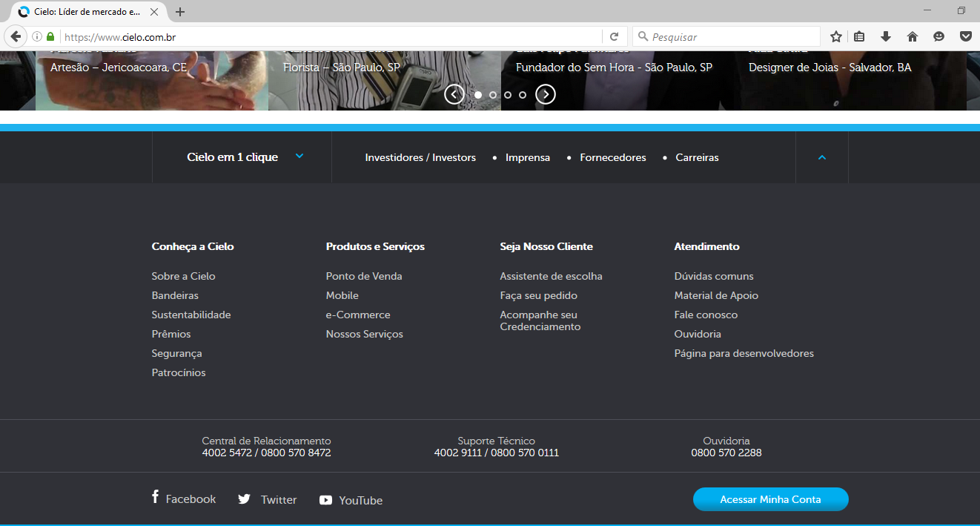This screenshot has width=980, height=526.
Task: Go to the browser home page icon
Action: [913, 36]
